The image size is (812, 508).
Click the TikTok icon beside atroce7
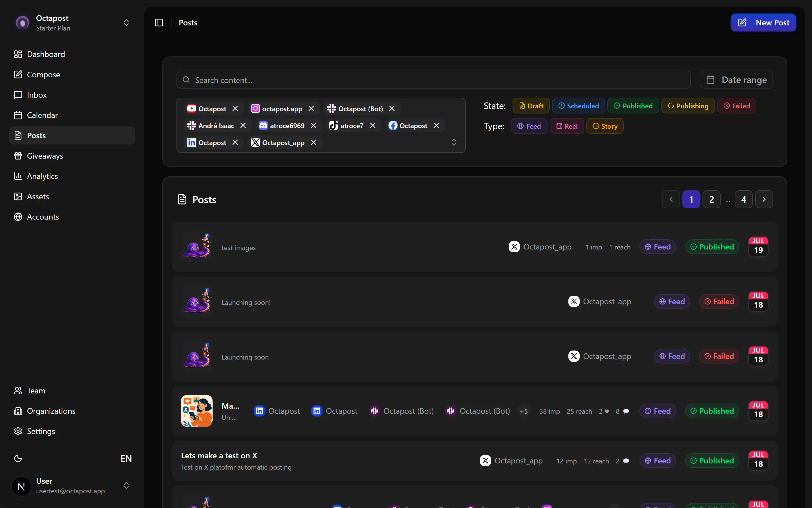(x=334, y=125)
